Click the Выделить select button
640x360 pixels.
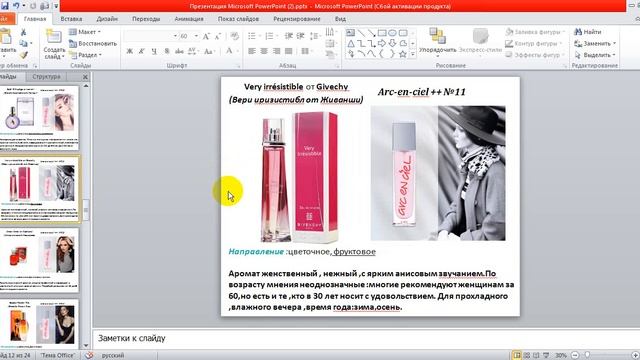(595, 55)
